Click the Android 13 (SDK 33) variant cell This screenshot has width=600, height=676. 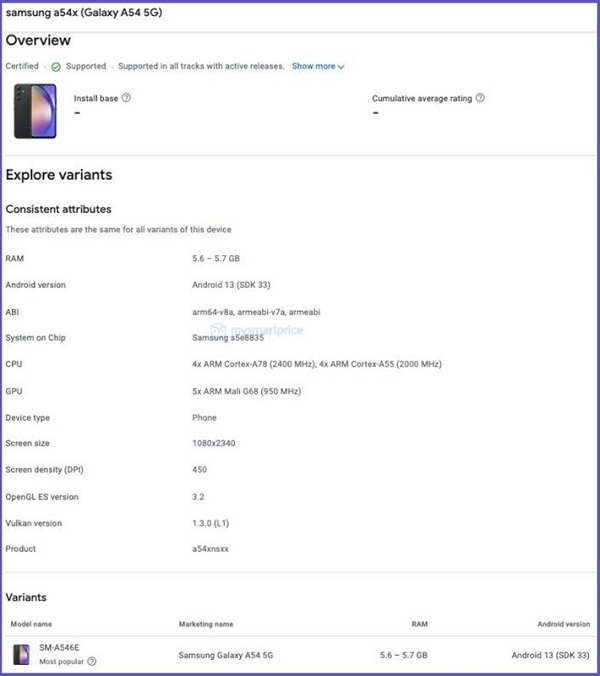(x=550, y=655)
